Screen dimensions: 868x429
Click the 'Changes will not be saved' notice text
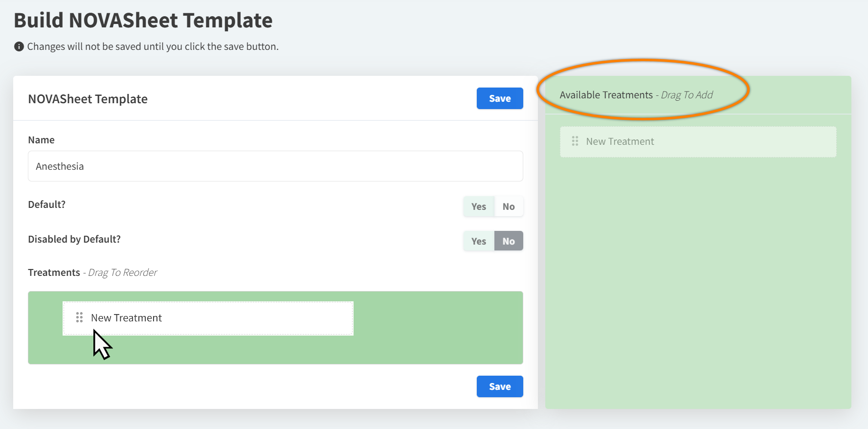pos(153,46)
